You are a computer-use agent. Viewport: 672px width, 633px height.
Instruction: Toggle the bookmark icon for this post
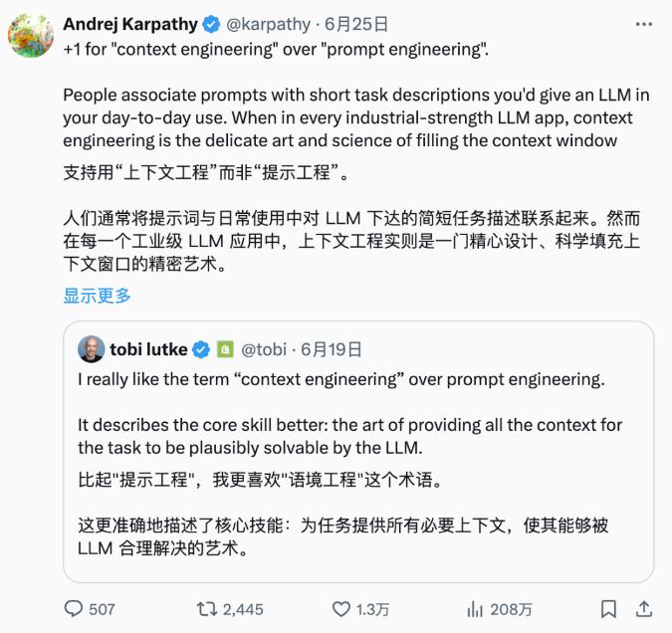click(609, 608)
